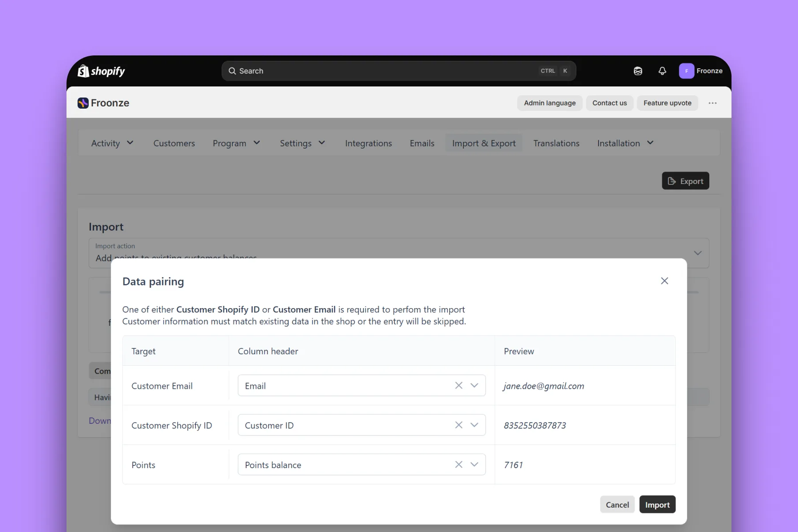Click the 7161 points preview value

[x=513, y=465]
